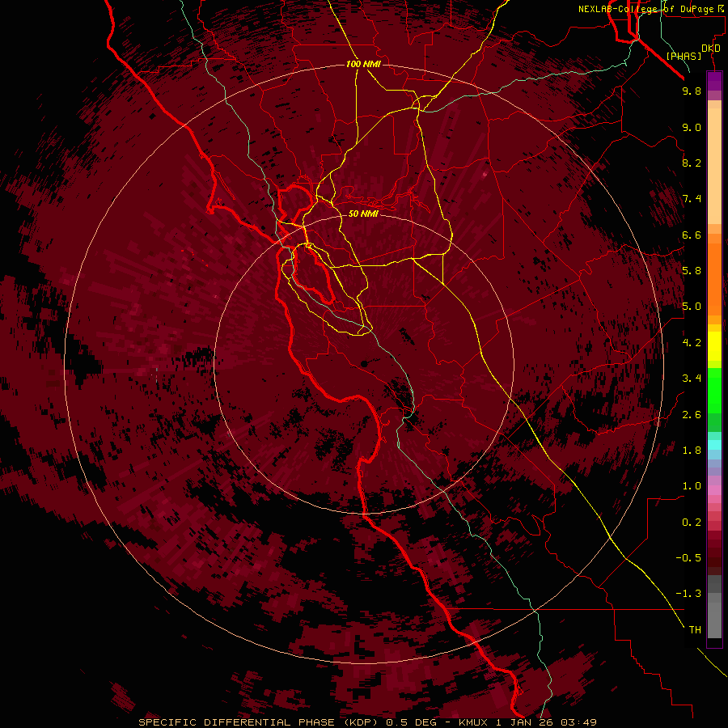This screenshot has width=728, height=728.
Task: Click the 8.2 scale value
Action: (692, 163)
